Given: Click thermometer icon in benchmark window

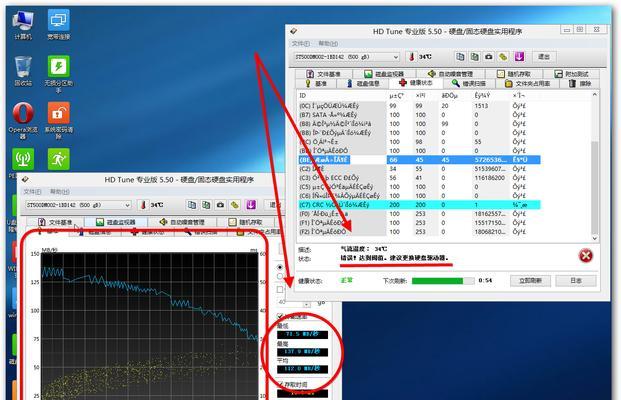Looking at the screenshot, I should (x=143, y=205).
